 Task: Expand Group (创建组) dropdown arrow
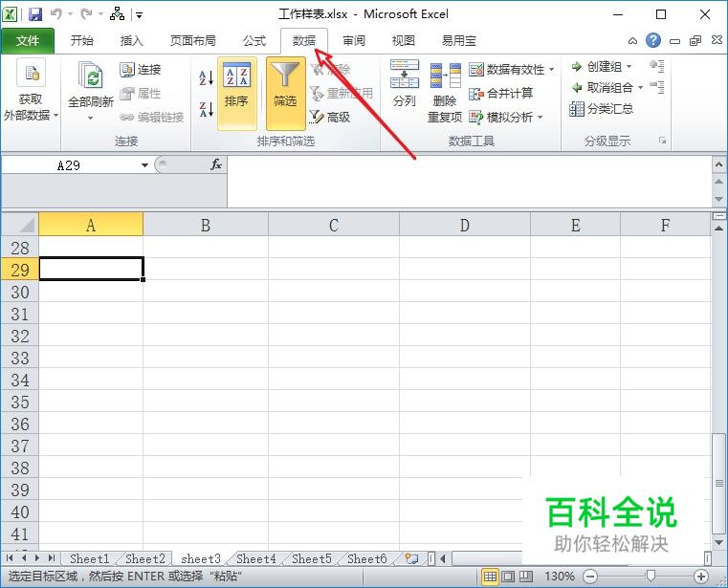pyautogui.click(x=629, y=67)
